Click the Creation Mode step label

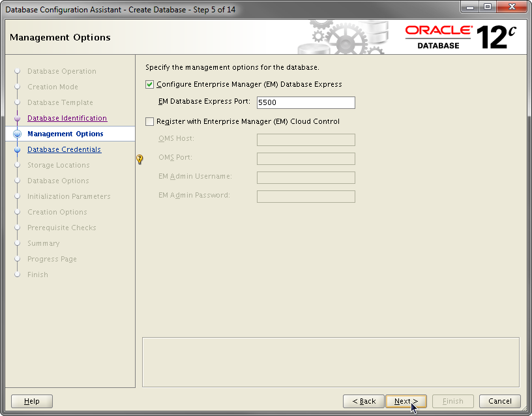[x=53, y=87]
